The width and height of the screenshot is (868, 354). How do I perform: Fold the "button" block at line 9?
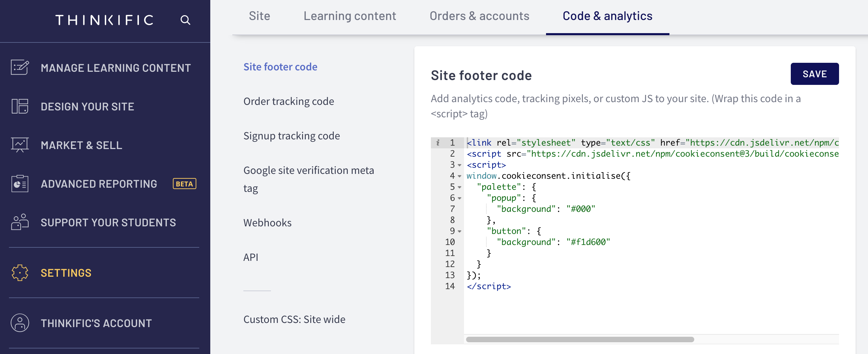point(460,232)
